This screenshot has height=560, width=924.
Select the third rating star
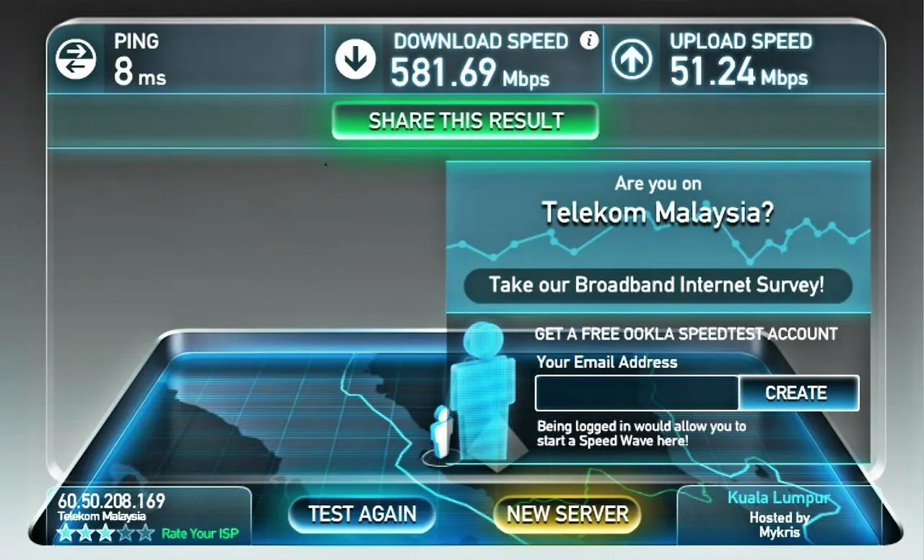click(x=105, y=533)
